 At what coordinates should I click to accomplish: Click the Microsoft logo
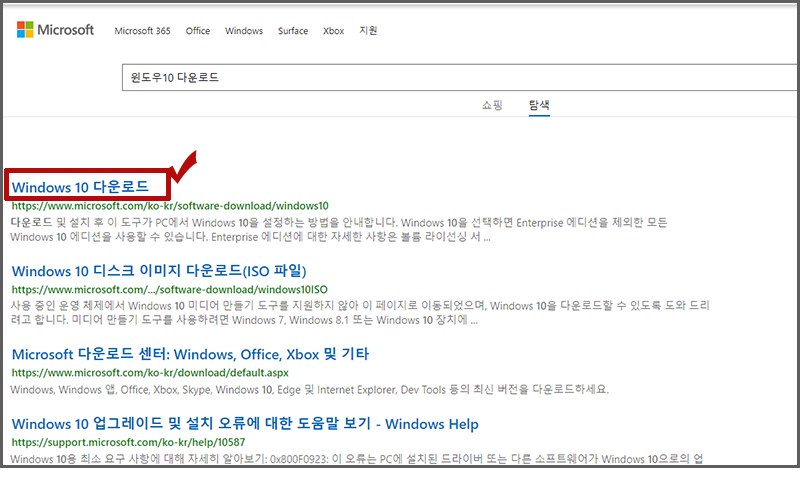coord(55,30)
